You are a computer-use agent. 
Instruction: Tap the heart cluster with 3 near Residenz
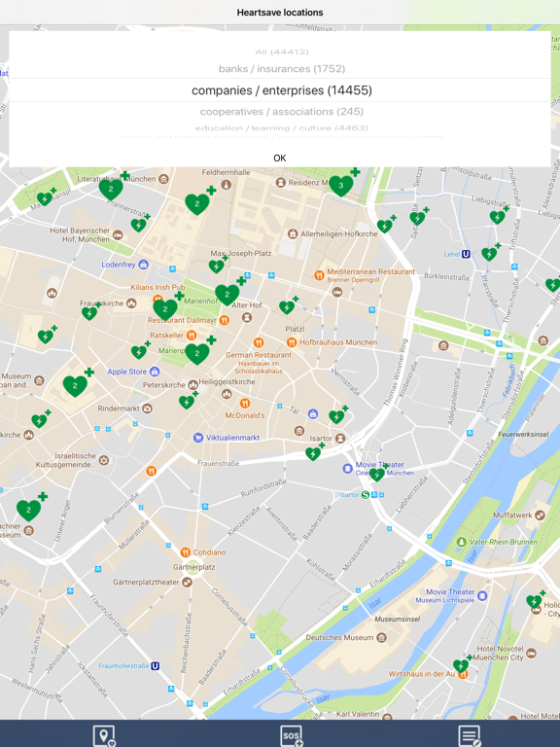pos(341,185)
